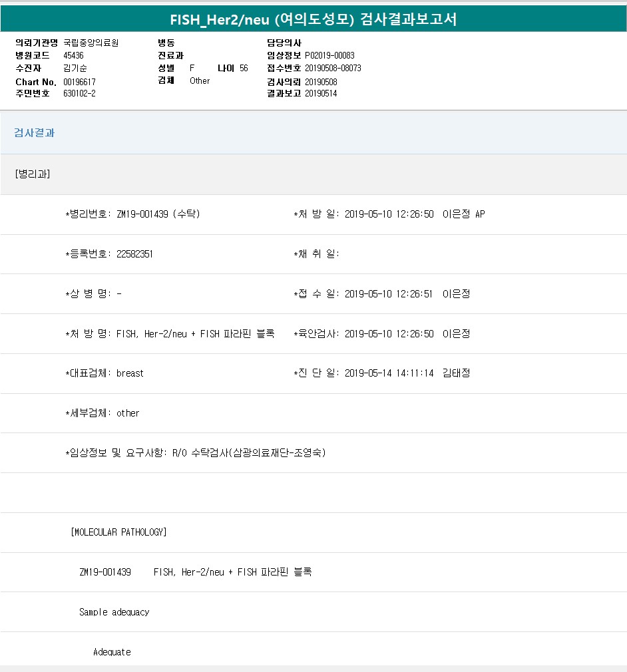Select the prescription date row '2019-05-10 12:26:50 이은정 AP'
This screenshot has height=672, width=627.
pyautogui.click(x=415, y=214)
